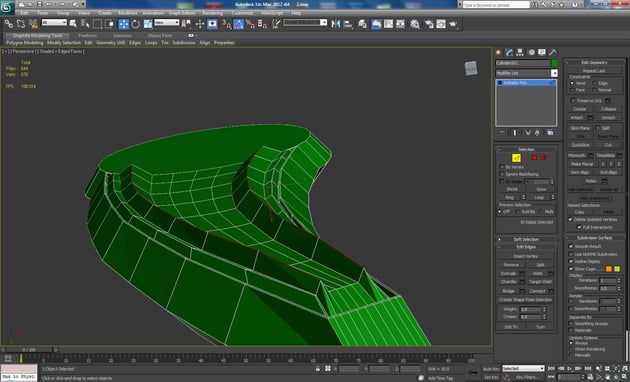Select the Face constraint radio button

(x=572, y=90)
